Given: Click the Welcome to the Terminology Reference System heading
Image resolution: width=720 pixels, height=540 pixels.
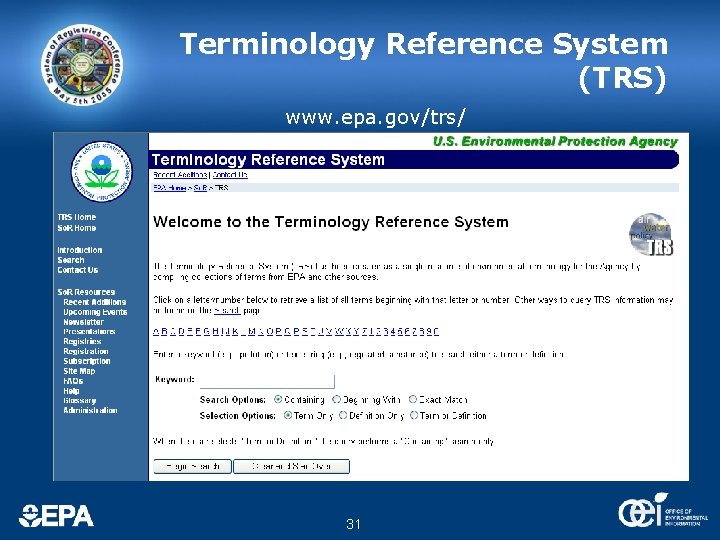Looking at the screenshot, I should coord(331,222).
